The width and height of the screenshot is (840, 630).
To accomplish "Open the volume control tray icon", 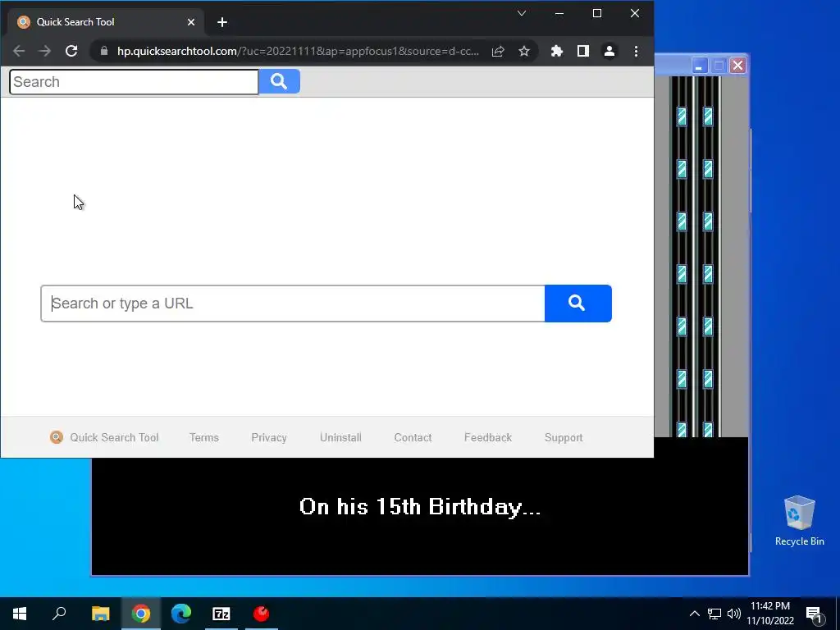I will (734, 614).
